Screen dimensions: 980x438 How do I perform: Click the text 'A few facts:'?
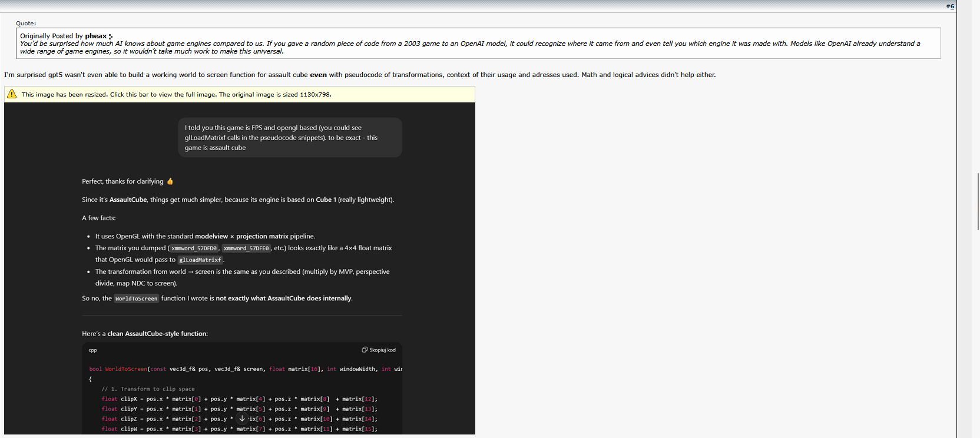99,218
